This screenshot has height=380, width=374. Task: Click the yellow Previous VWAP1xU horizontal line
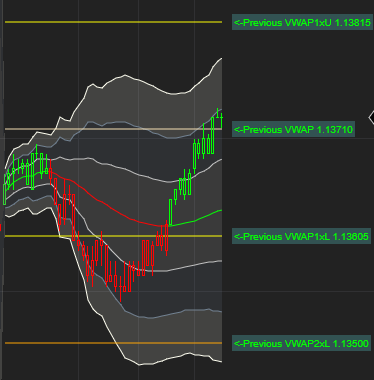[113, 22]
